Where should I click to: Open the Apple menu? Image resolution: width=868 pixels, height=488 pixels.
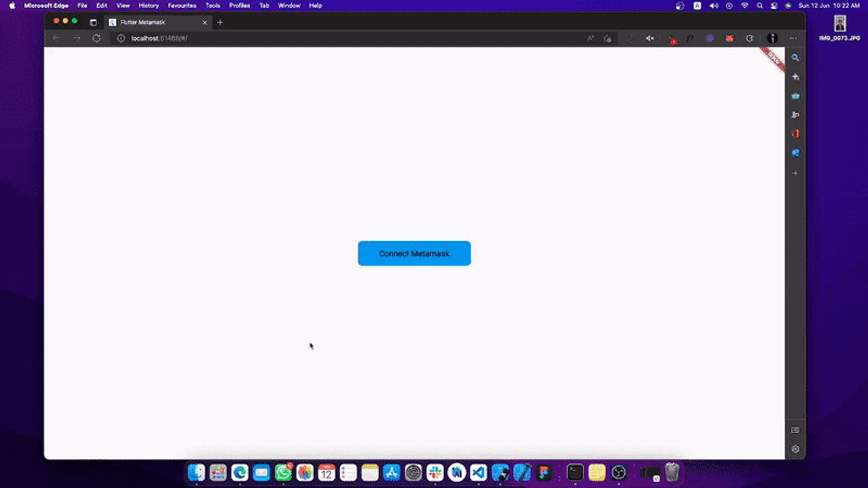click(x=12, y=6)
